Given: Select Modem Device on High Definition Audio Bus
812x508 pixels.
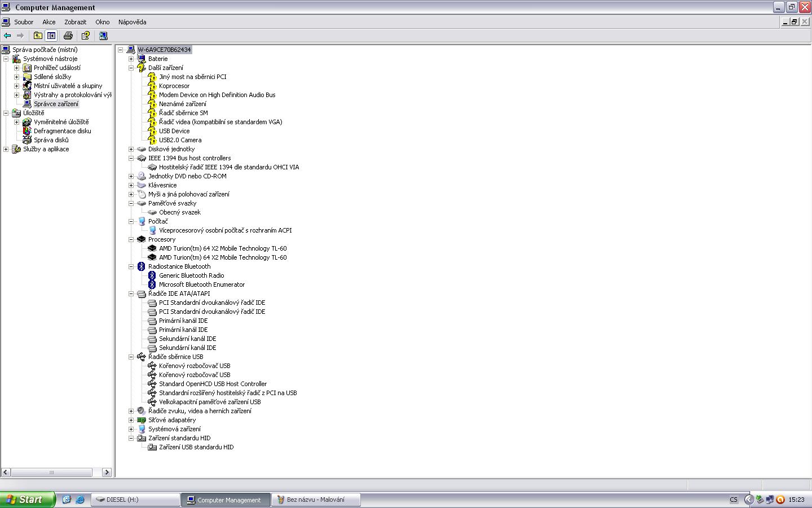Looking at the screenshot, I should point(217,95).
